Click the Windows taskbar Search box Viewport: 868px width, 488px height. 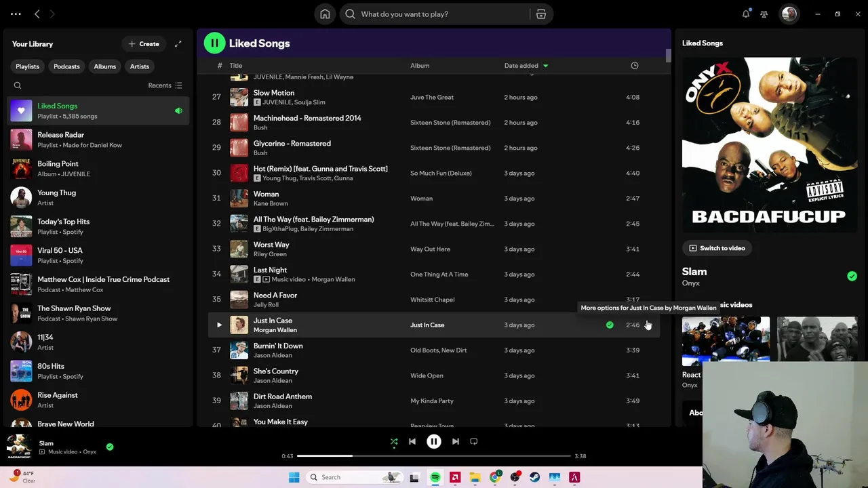point(354,477)
